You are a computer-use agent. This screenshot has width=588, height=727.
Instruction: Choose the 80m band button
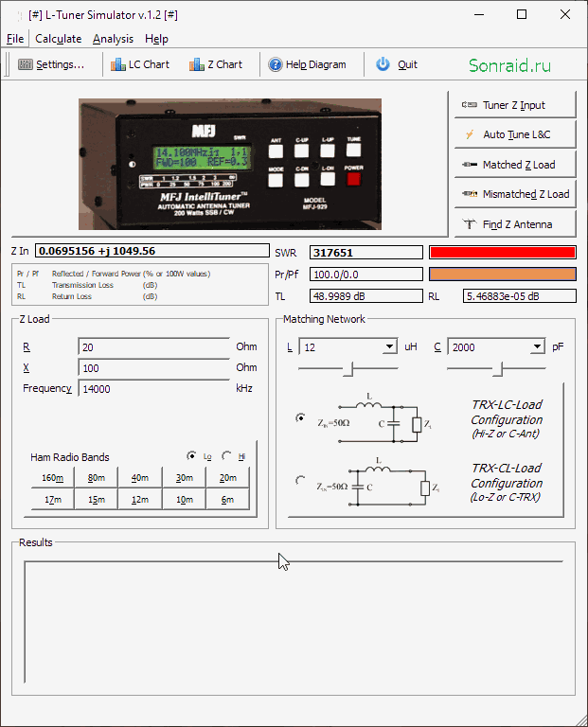click(97, 477)
